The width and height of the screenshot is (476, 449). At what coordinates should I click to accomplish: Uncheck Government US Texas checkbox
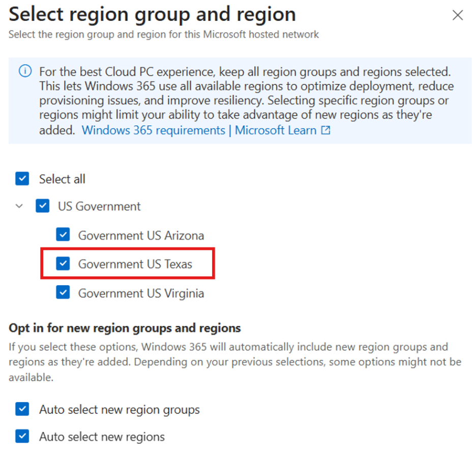tap(63, 264)
